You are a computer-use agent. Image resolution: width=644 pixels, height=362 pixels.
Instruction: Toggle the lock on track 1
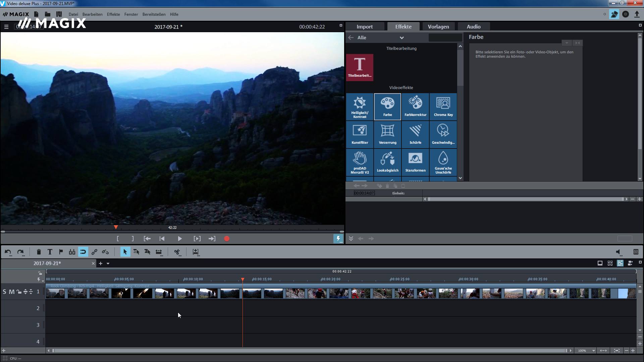(x=19, y=292)
